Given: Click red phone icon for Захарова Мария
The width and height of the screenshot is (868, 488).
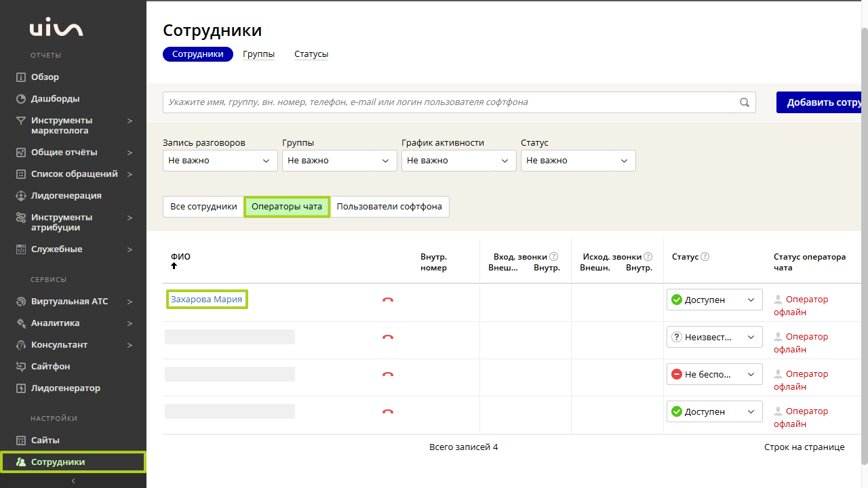Looking at the screenshot, I should 388,300.
